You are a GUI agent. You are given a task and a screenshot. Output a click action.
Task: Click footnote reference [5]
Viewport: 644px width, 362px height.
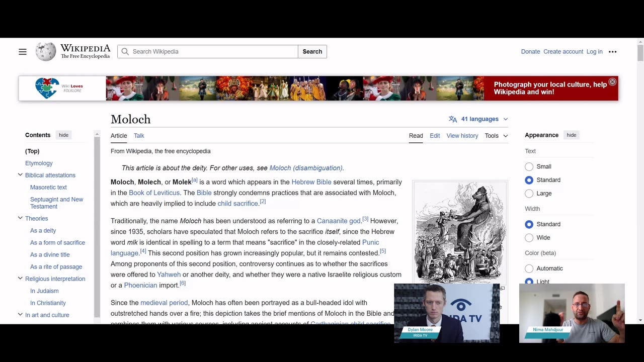383,251
